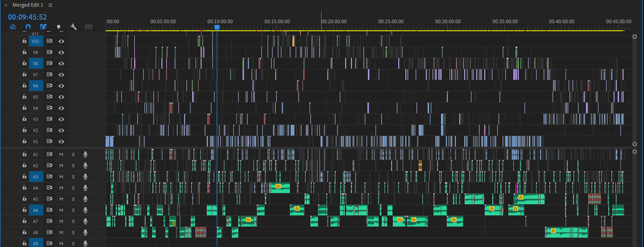Toggle sync lock on A2
The height and width of the screenshot is (247, 644).
coord(49,165)
